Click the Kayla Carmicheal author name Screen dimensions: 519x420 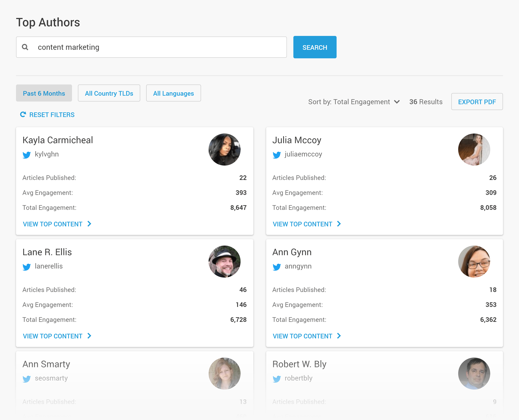tap(58, 140)
